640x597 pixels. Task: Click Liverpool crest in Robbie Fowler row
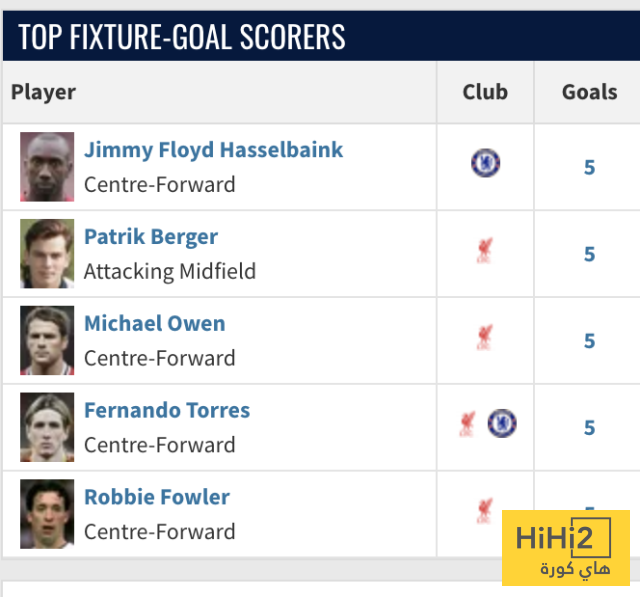point(485,511)
